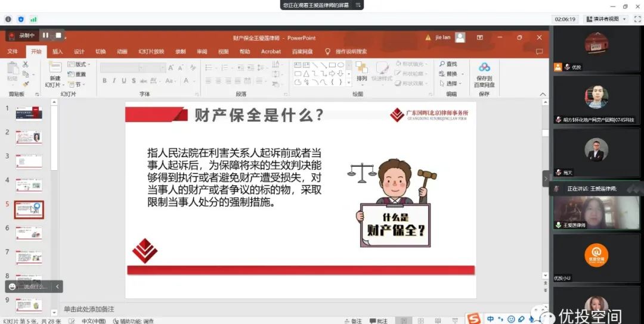Click the center align icon
This screenshot has height=324, width=644.
tap(218, 81)
